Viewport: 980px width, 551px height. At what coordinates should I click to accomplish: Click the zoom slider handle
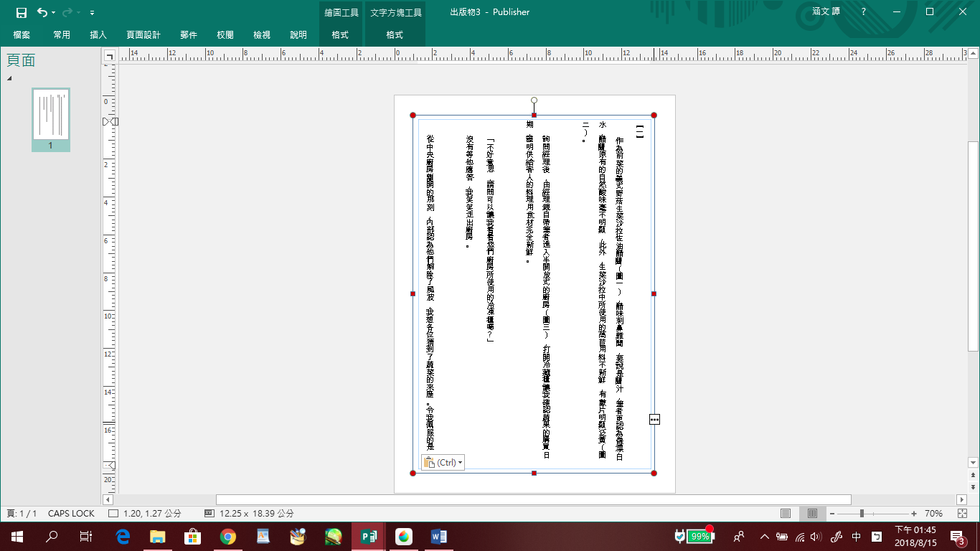pos(862,514)
